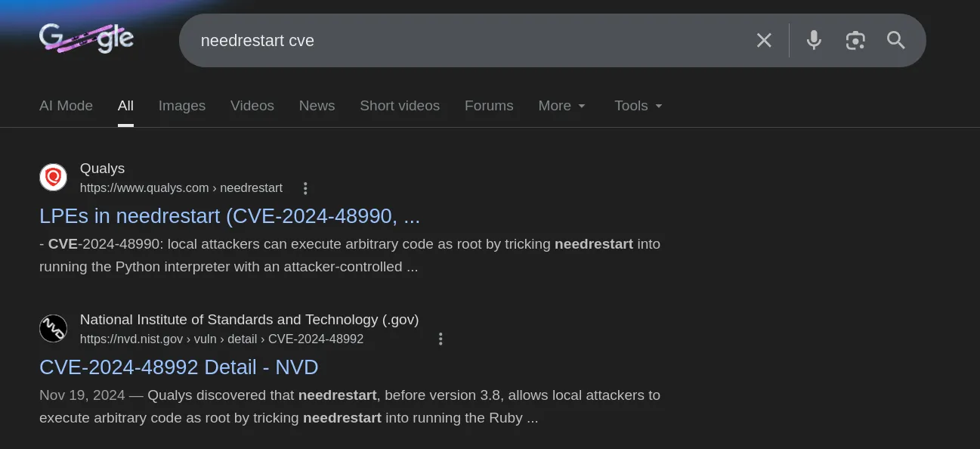Image resolution: width=980 pixels, height=449 pixels.
Task: Switch to the Forums tab
Action: [489, 106]
